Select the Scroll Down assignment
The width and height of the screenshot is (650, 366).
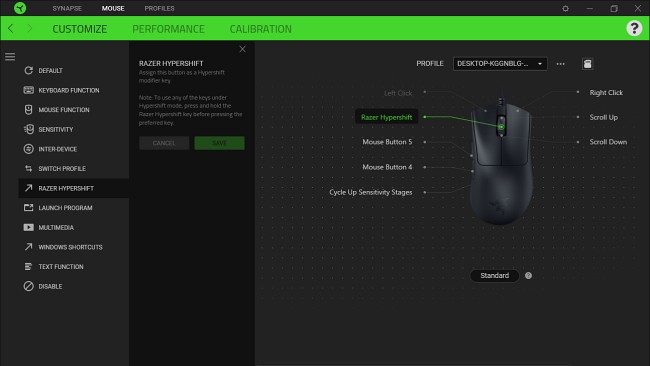click(x=608, y=142)
